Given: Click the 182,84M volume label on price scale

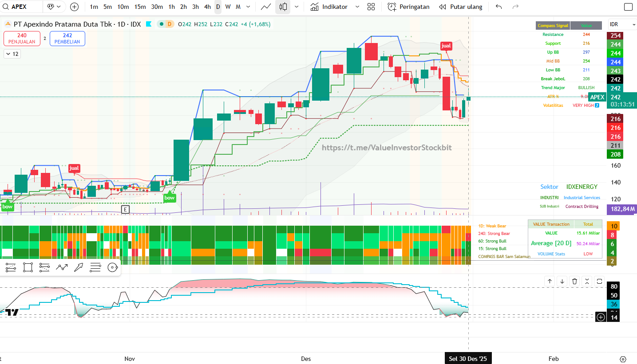Looking at the screenshot, I should (621, 209).
